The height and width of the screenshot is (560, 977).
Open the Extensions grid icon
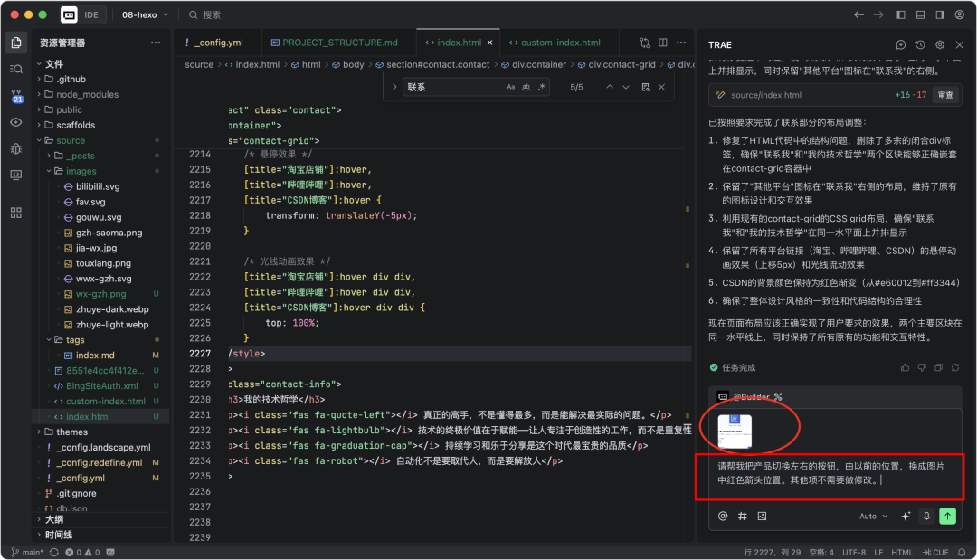pyautogui.click(x=16, y=213)
